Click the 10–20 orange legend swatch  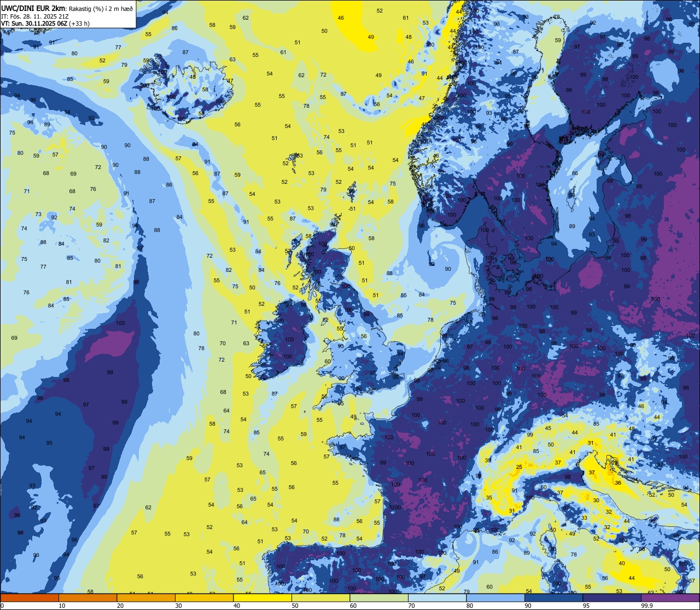click(87, 597)
